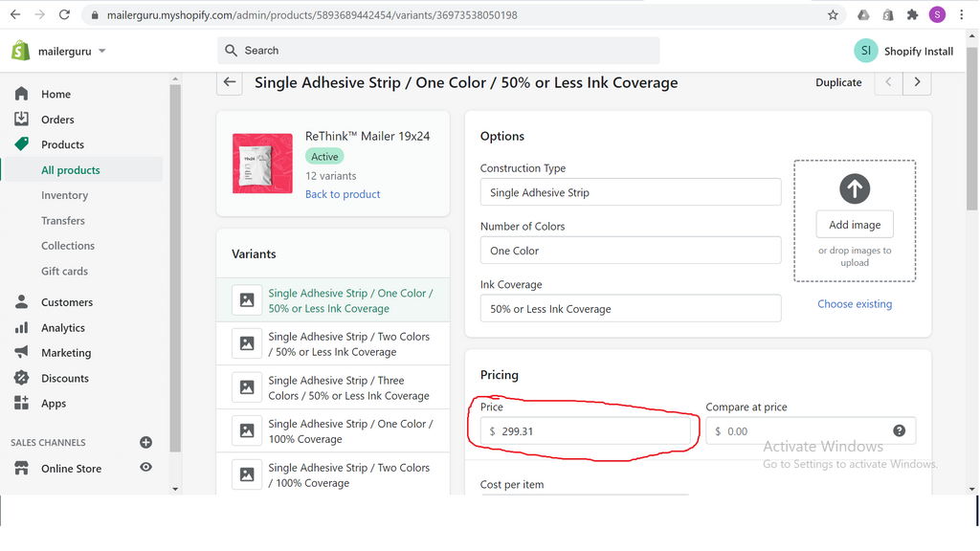The image size is (980, 551).
Task: Open the Chrome three-dot menu
Action: click(x=962, y=15)
